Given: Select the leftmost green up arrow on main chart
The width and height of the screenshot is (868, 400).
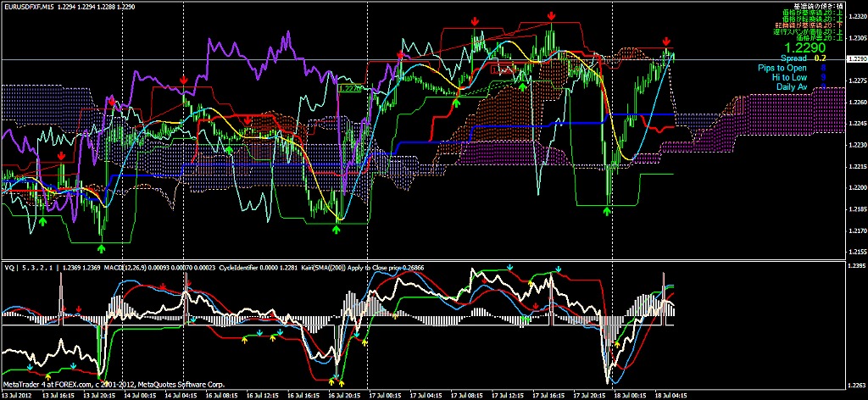Looking at the screenshot, I should point(42,220).
